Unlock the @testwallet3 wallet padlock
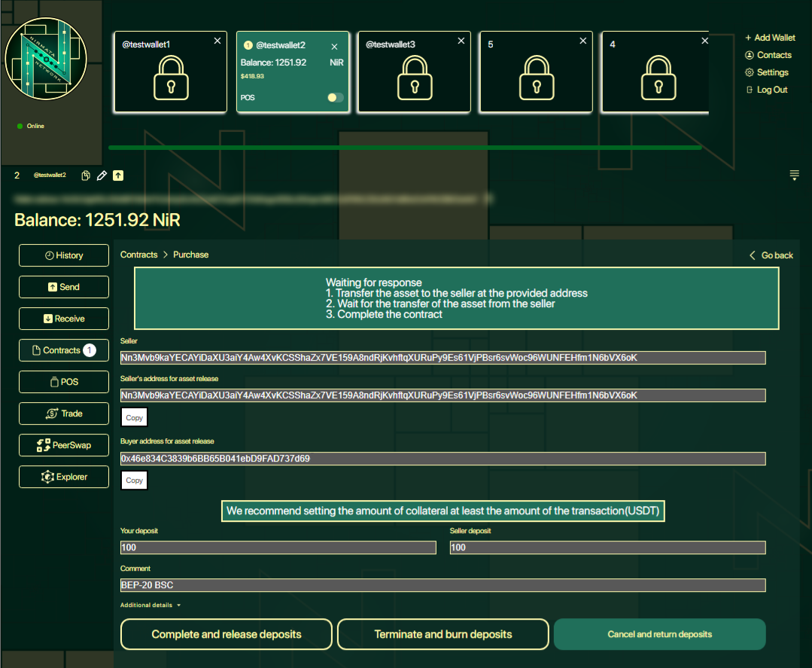 [414, 78]
